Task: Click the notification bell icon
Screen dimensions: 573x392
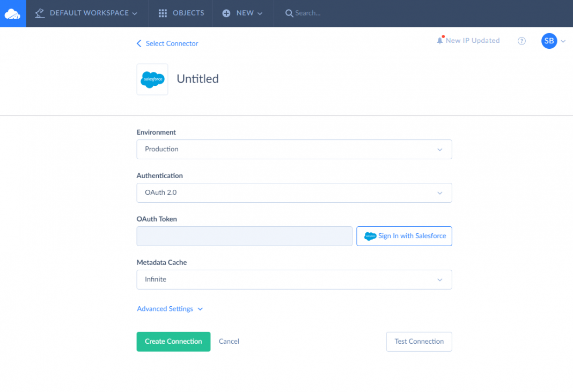Action: [x=440, y=41]
